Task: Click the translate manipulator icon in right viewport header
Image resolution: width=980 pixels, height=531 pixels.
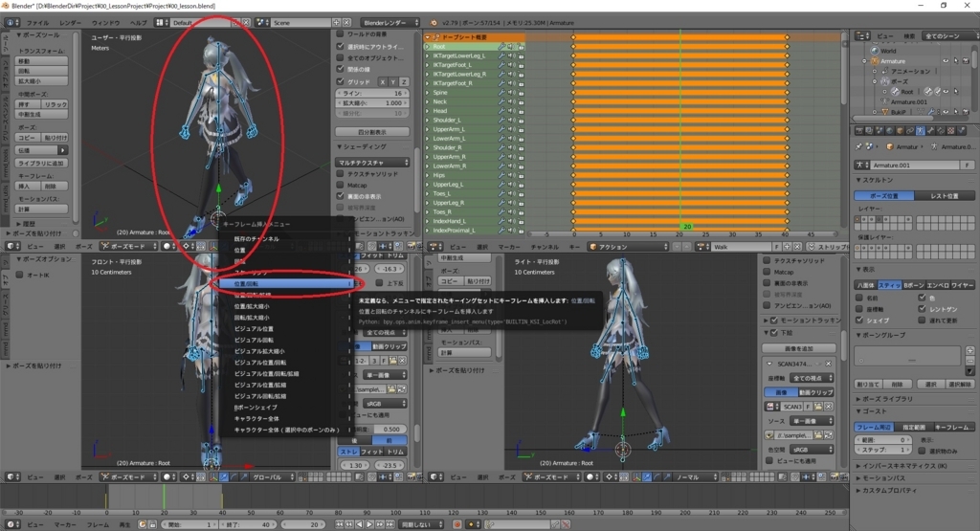Action: coord(646,477)
